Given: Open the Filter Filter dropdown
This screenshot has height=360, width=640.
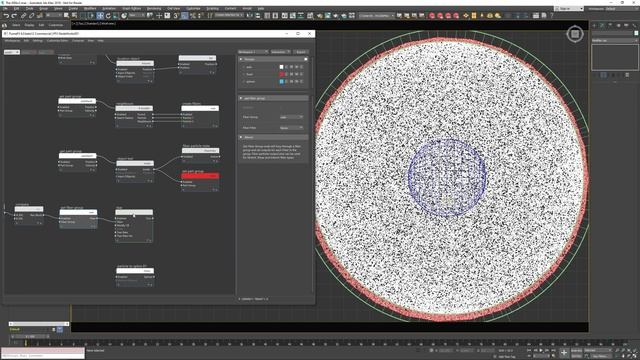Looking at the screenshot, I should point(291,128).
